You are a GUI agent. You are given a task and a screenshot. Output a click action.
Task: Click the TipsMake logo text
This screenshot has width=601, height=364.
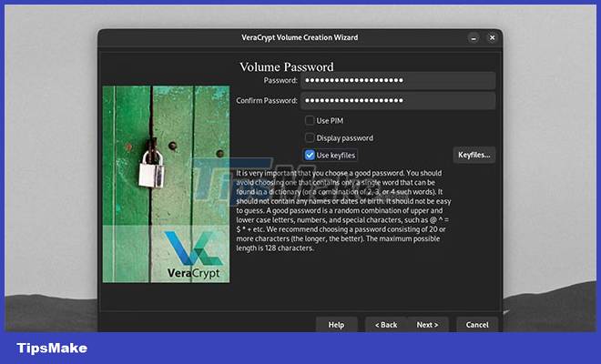click(52, 348)
